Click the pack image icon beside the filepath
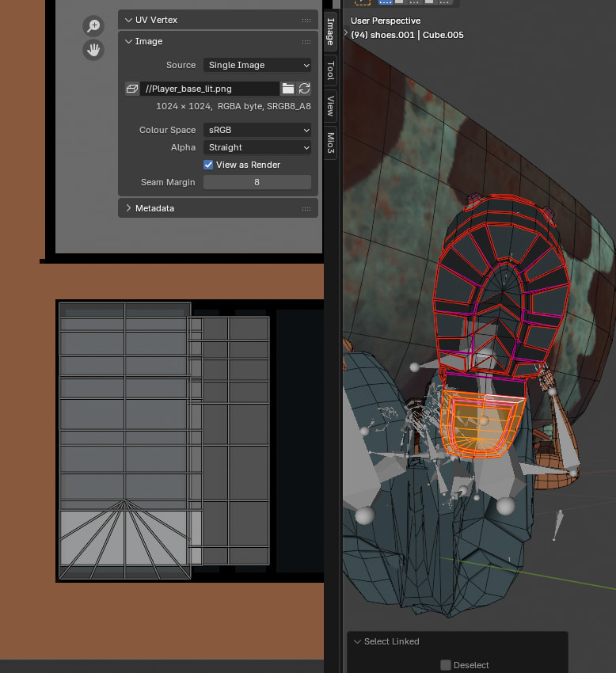This screenshot has width=616, height=673. 132,89
